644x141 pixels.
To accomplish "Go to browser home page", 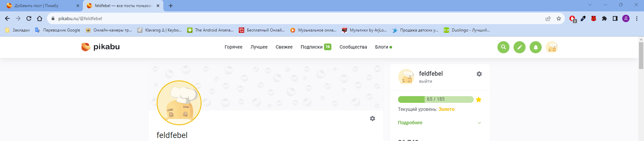I will 40,18.
